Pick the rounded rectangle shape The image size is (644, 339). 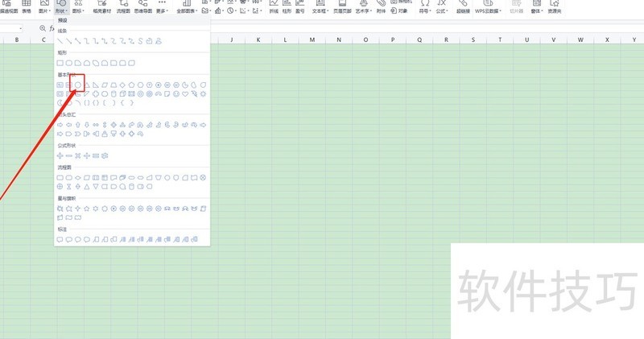69,64
